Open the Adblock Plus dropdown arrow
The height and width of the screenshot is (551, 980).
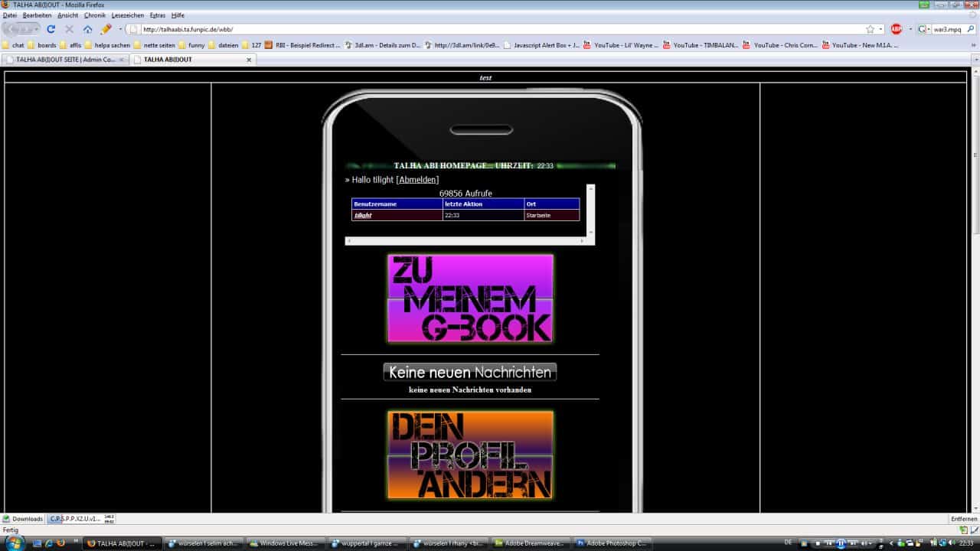[x=909, y=29]
